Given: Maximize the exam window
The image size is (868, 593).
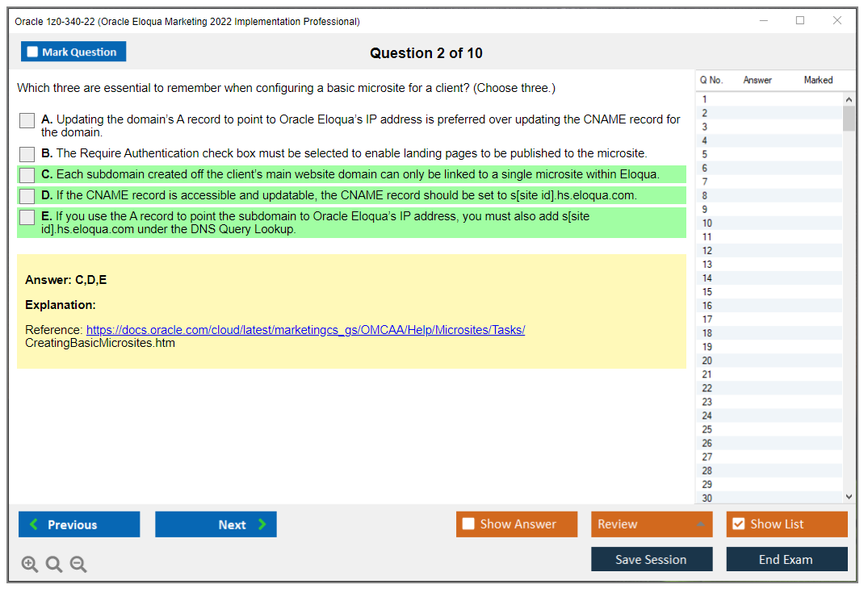Looking at the screenshot, I should (800, 21).
